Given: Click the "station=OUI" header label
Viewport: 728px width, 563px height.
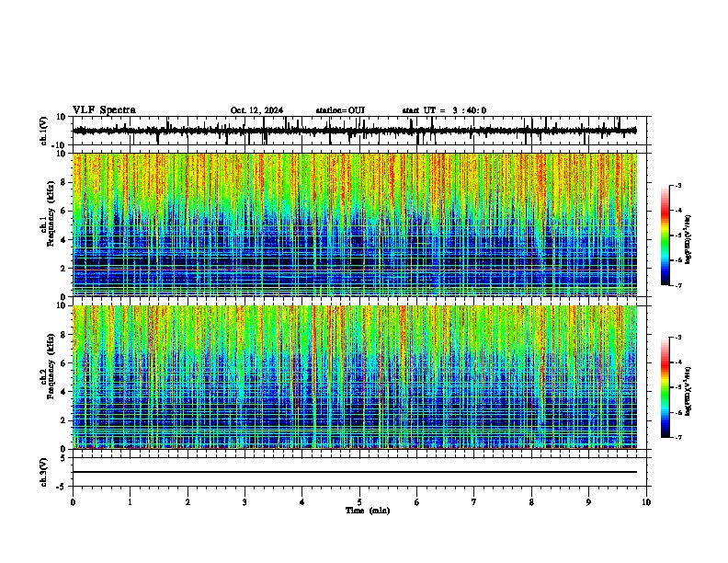Looking at the screenshot, I should coord(340,110).
